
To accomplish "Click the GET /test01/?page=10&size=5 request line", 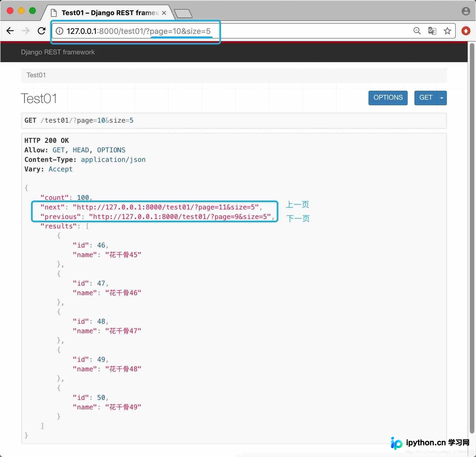I will click(79, 120).
